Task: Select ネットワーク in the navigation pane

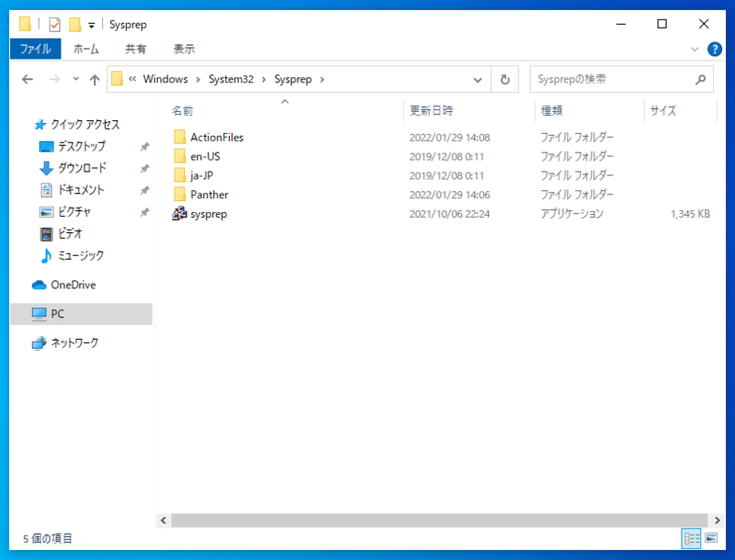Action: [x=74, y=342]
